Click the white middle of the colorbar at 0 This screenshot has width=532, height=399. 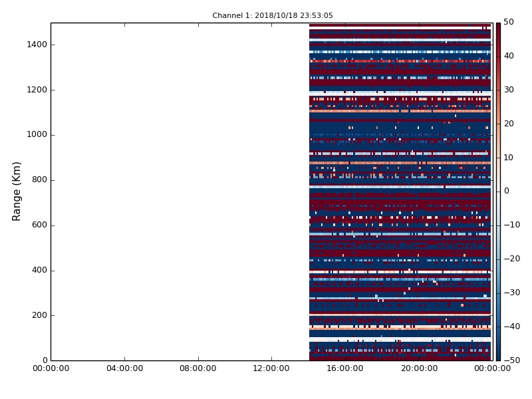tap(498, 192)
